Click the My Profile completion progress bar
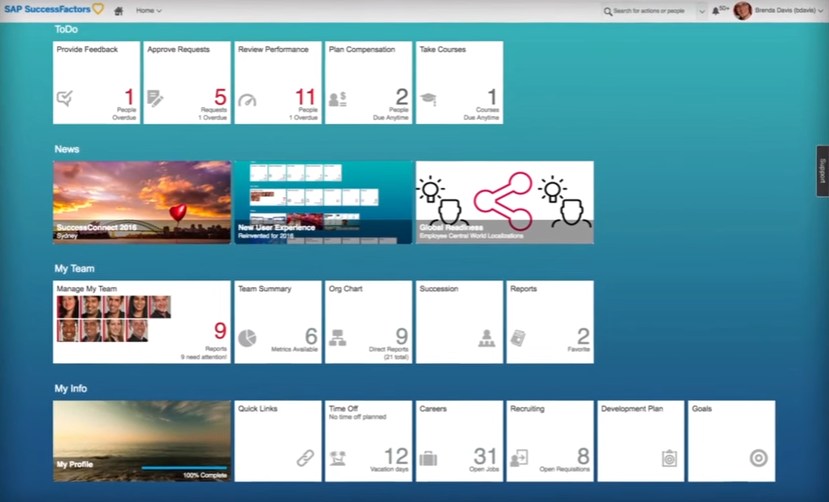The image size is (829, 502). [184, 467]
